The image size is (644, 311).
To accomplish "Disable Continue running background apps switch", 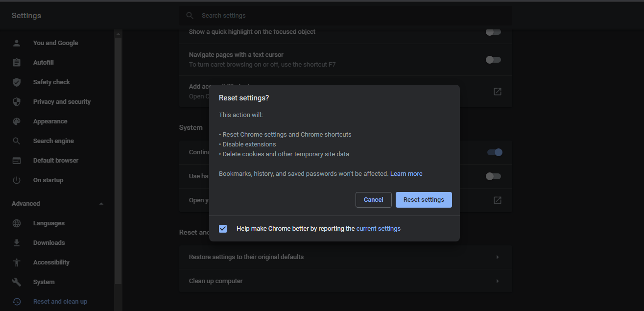I will pos(495,152).
